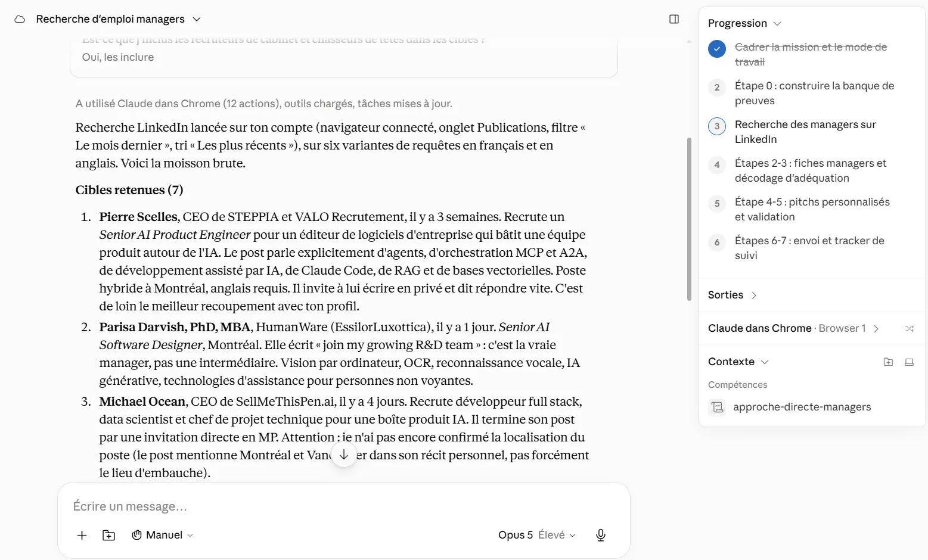Click the cloud icon beside the conversation title
Viewport: 928px width, 560px height.
20,19
